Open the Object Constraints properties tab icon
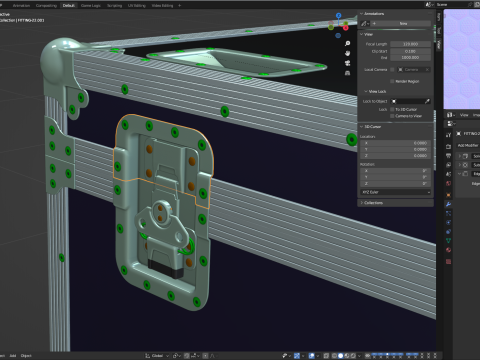The width and height of the screenshot is (480, 360). (x=448, y=231)
